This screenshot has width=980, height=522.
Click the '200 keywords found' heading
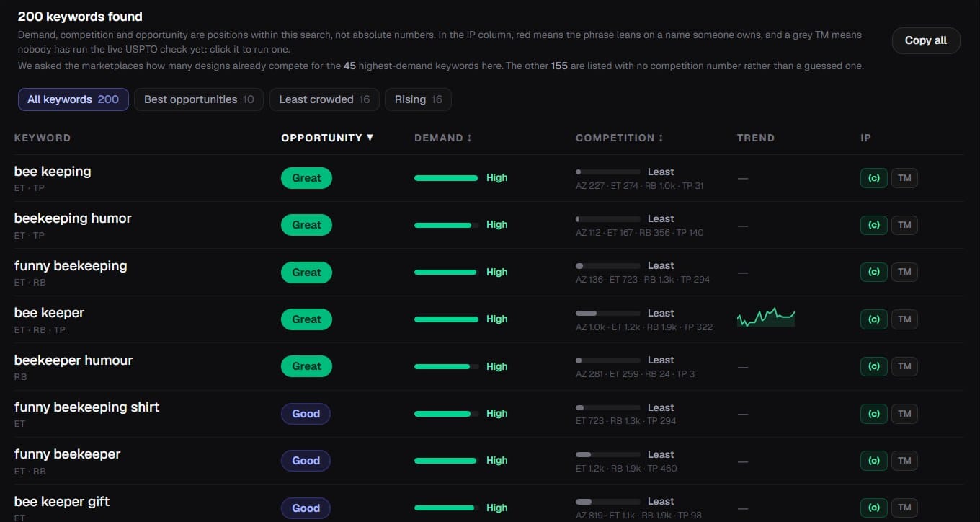pos(80,17)
